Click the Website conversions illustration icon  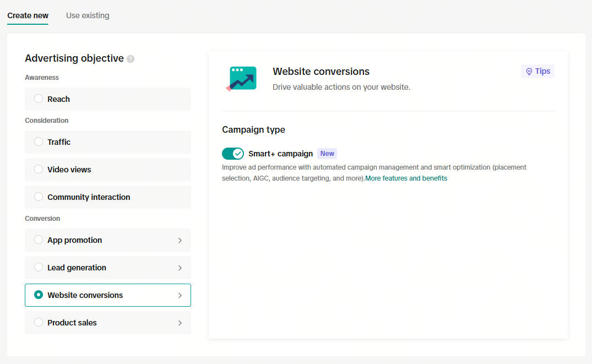241,79
